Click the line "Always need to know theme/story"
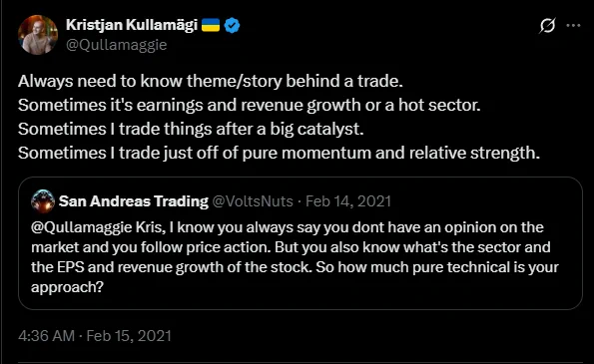 point(211,81)
